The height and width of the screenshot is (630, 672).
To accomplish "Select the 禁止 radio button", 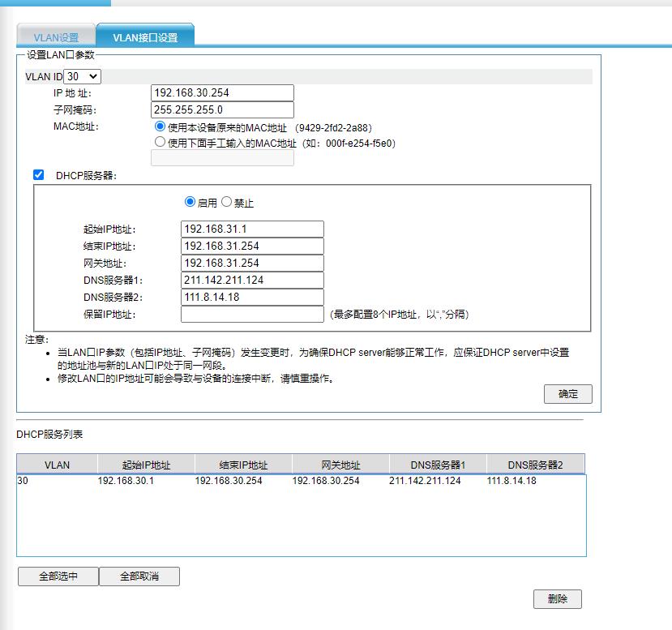I will [x=227, y=201].
